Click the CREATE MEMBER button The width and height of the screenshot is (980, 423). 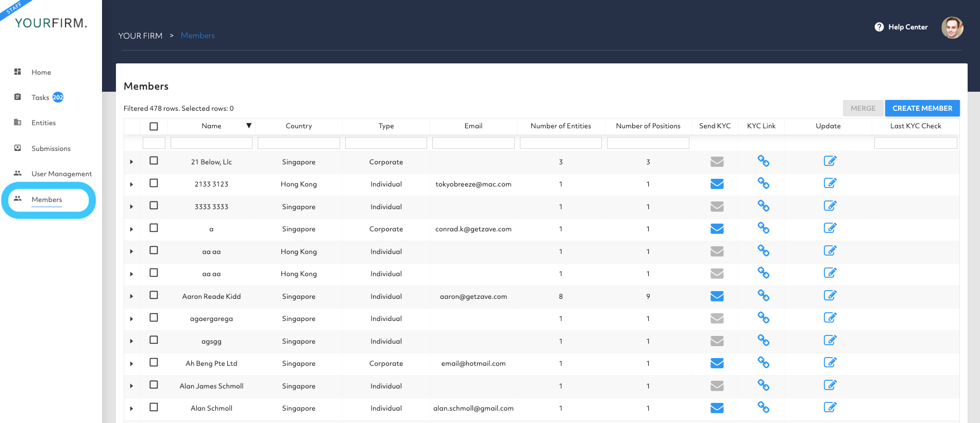click(x=922, y=108)
